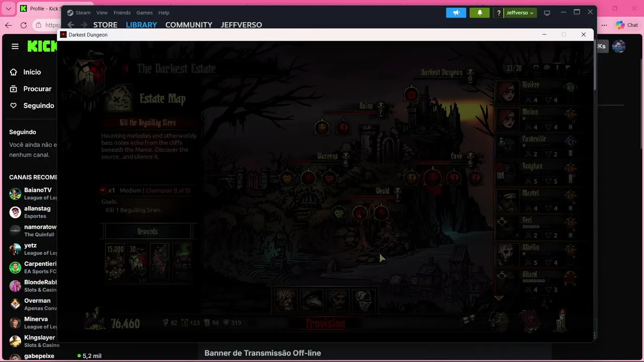644x362 pixels.
Task: Select hero Albelin in roster
Action: pos(537,255)
